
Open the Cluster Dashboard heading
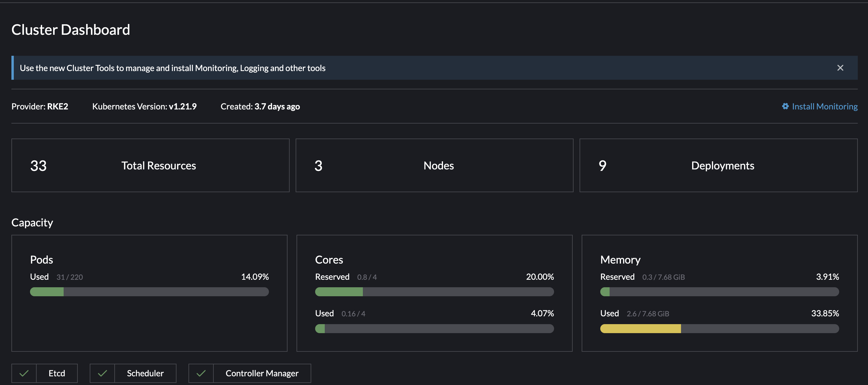click(x=71, y=30)
